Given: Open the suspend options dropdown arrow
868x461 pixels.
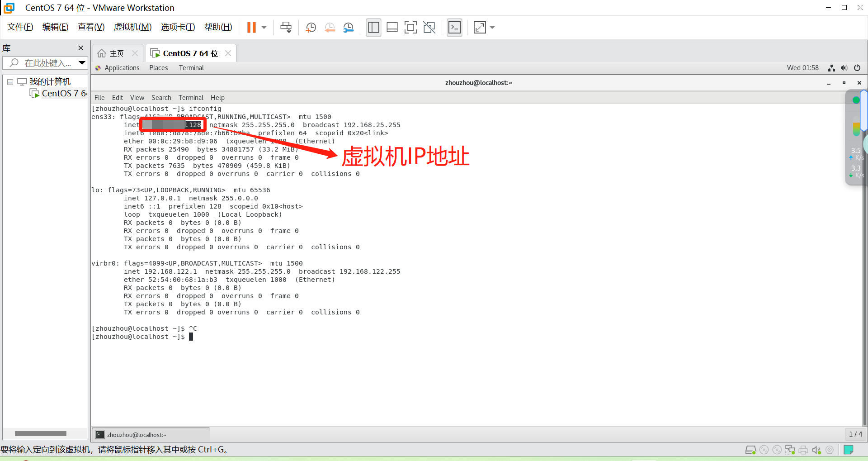Looking at the screenshot, I should 264,27.
